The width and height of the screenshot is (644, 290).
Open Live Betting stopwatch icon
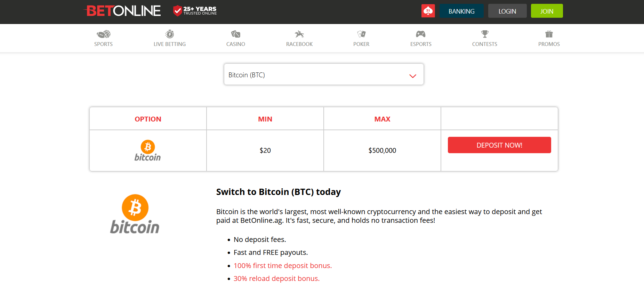(x=170, y=34)
